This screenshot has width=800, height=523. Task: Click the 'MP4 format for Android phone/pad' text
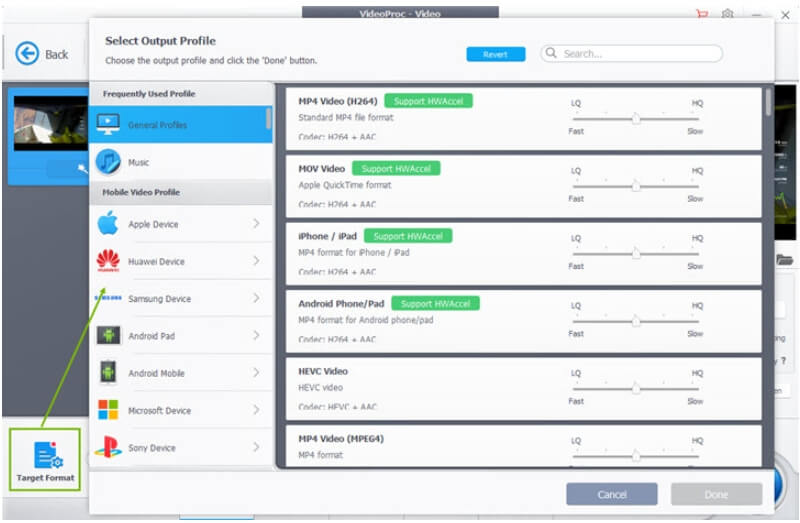[366, 320]
